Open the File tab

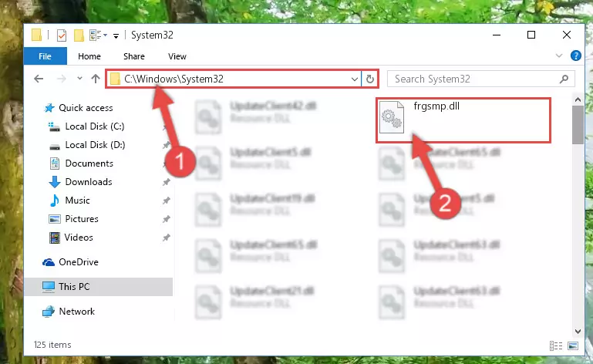click(x=45, y=56)
